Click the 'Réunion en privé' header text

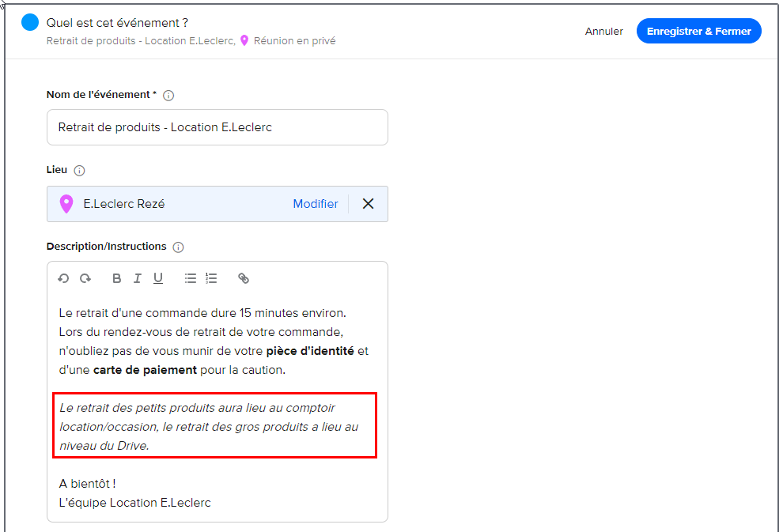click(295, 41)
